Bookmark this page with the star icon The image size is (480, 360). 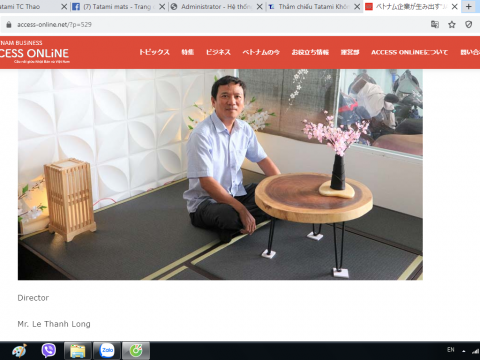(x=452, y=24)
